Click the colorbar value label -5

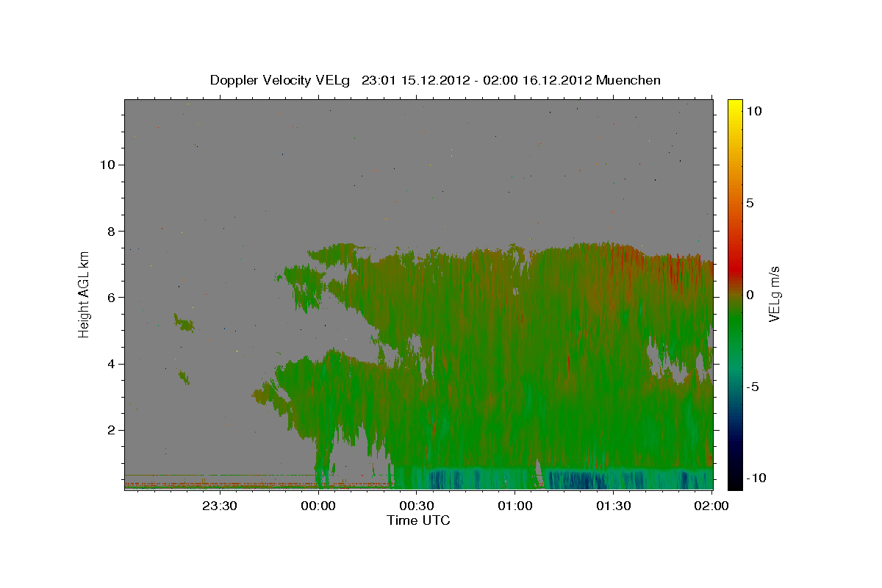coord(753,387)
